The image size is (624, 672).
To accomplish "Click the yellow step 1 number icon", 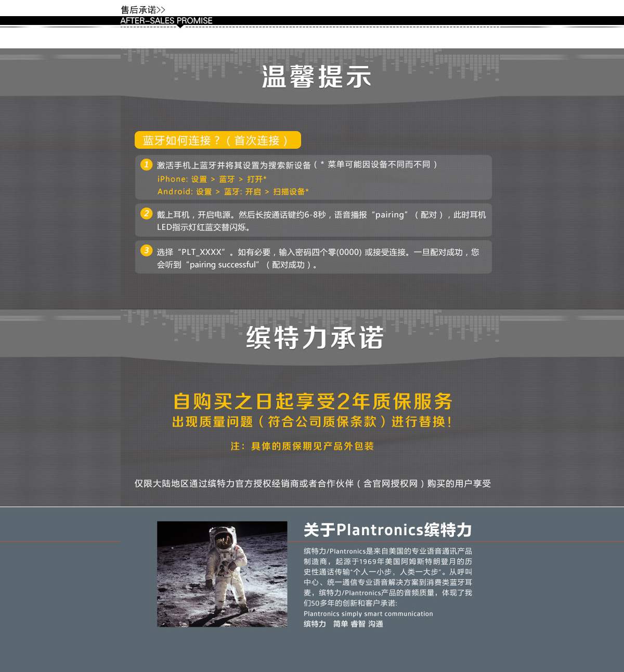I will pos(147,164).
